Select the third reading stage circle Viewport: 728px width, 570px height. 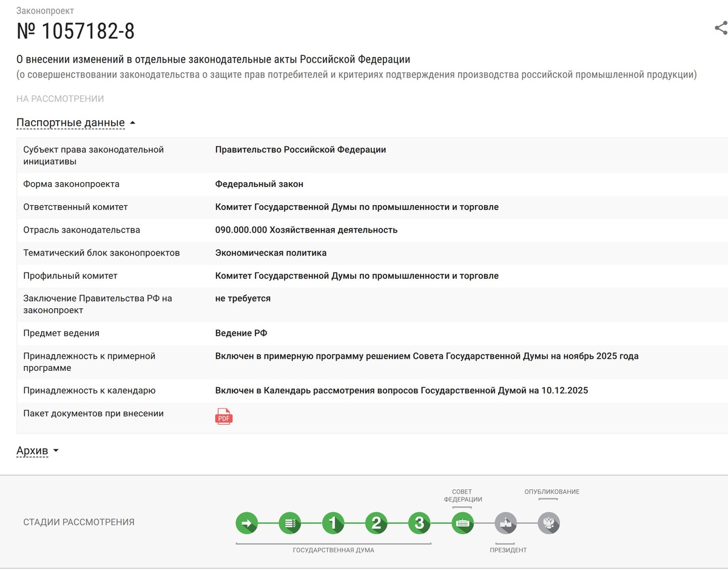pyautogui.click(x=419, y=523)
